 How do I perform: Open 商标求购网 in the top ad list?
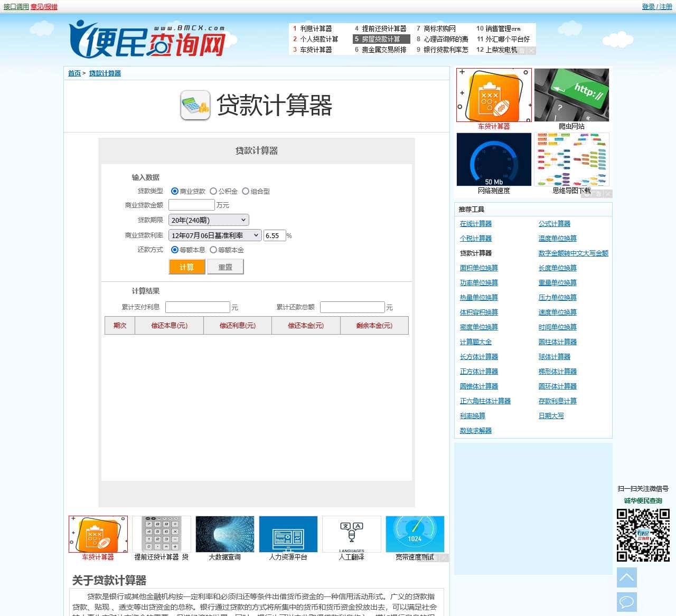coord(439,29)
